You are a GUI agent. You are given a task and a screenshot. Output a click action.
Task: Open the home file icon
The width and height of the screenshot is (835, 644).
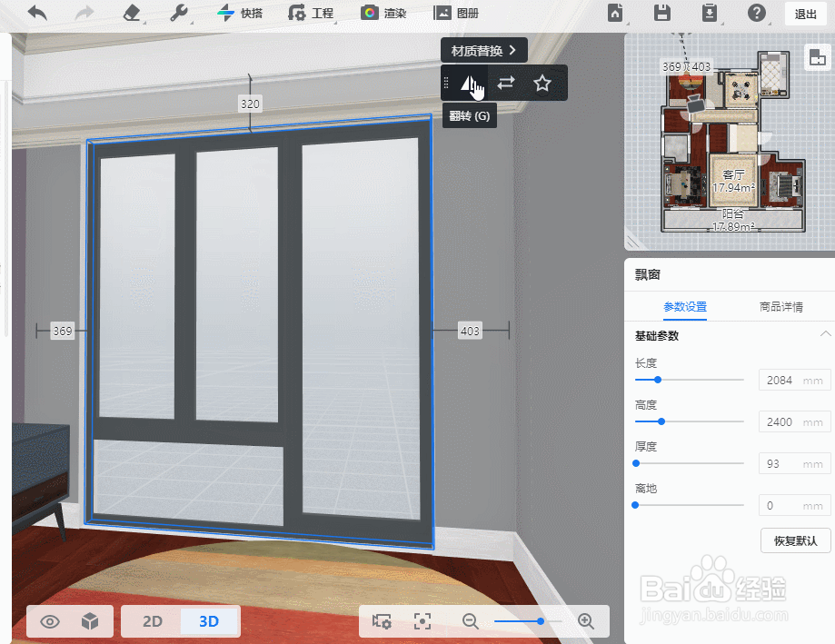(x=615, y=13)
